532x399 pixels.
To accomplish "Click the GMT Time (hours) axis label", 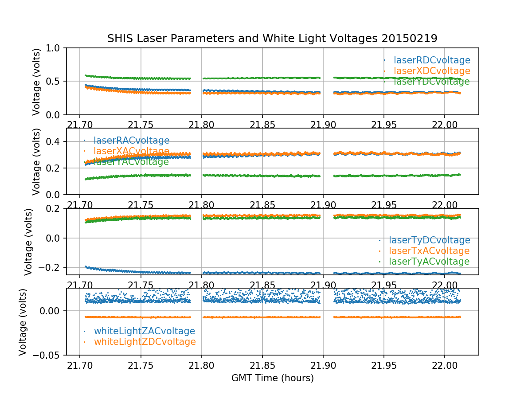I will (x=272, y=378).
